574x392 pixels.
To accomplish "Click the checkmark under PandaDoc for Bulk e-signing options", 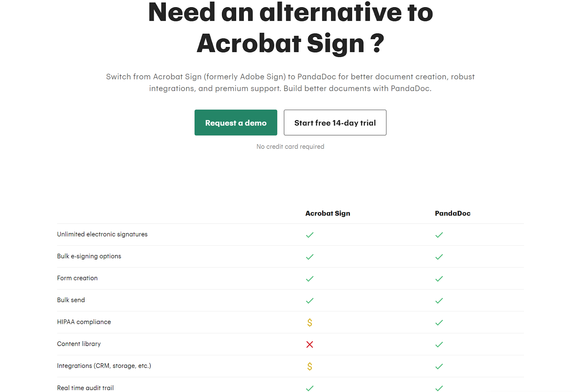I will click(x=439, y=257).
